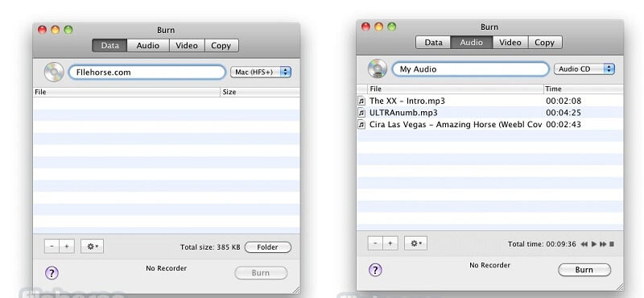Switch to Data tab in the right window

point(433,43)
